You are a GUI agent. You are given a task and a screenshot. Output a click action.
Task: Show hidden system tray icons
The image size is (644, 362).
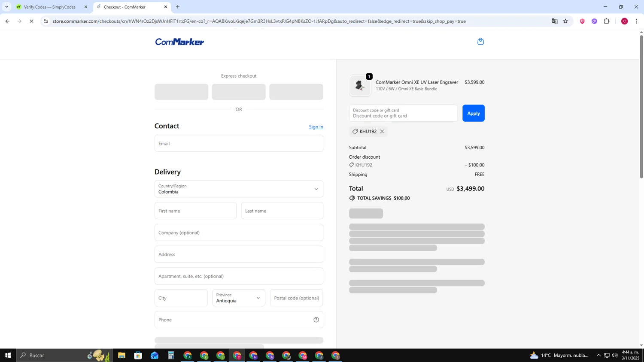pos(598,355)
